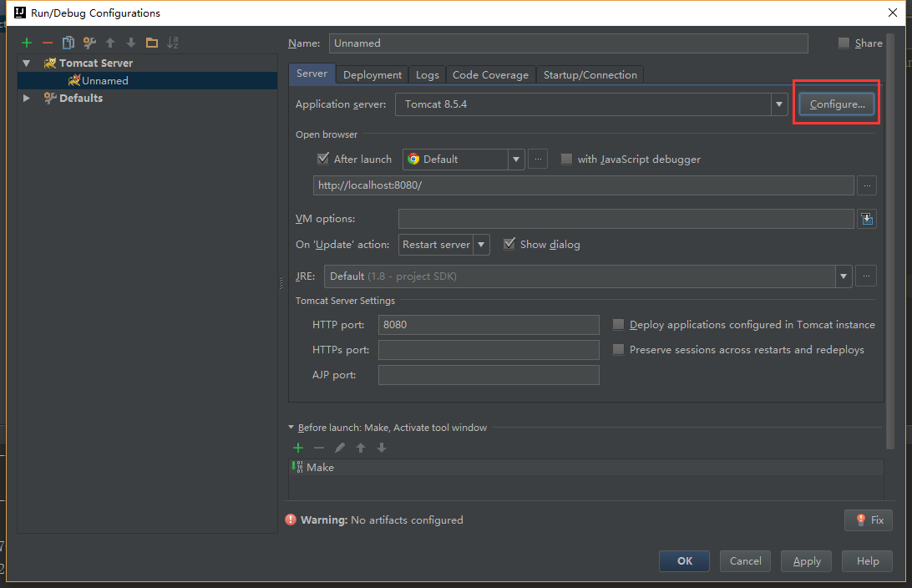Screen dimensions: 912x588
Task: Copy the selected configuration
Action: click(68, 43)
